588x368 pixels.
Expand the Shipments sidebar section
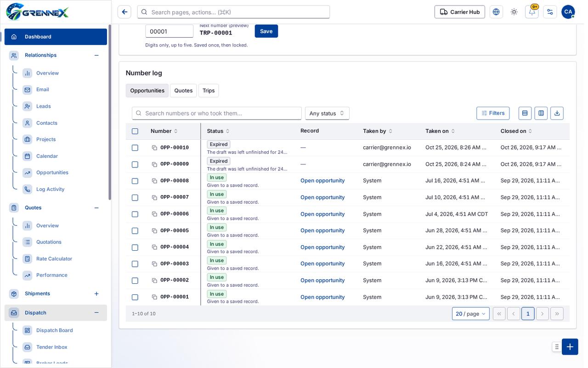click(x=96, y=293)
